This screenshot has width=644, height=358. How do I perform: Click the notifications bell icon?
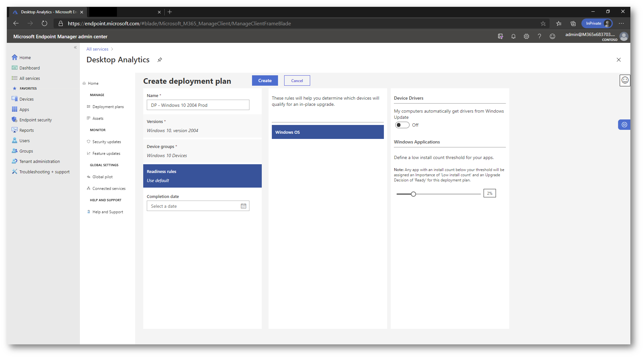[x=513, y=36]
